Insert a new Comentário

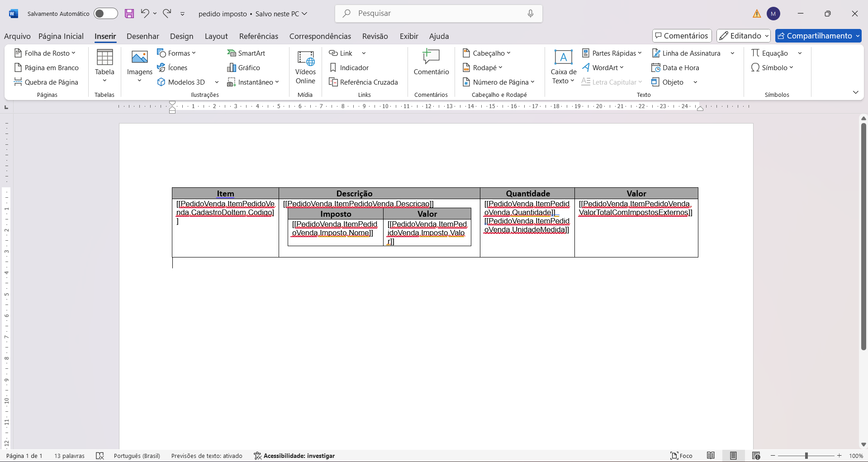pyautogui.click(x=431, y=63)
